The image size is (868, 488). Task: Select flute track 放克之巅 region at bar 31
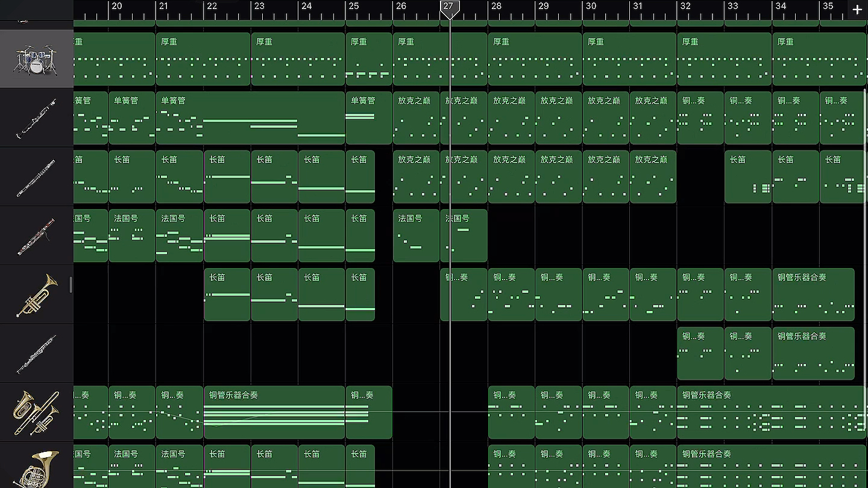(x=653, y=177)
